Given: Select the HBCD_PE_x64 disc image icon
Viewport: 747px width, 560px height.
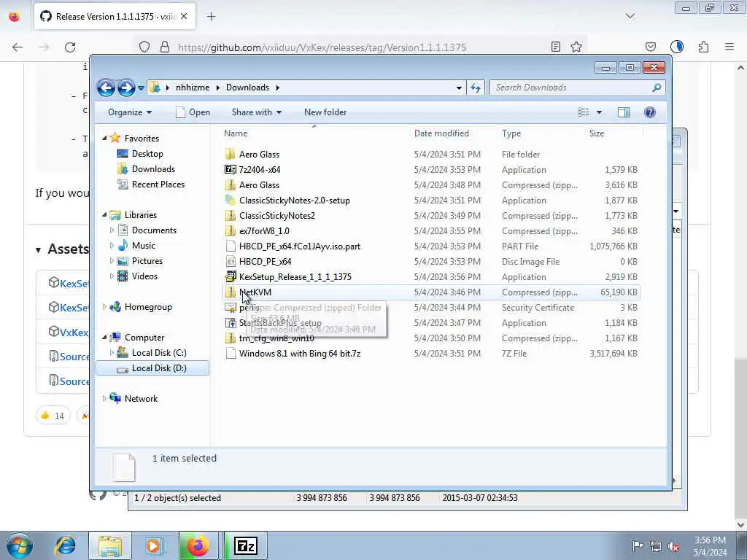Looking at the screenshot, I should pos(231,262).
